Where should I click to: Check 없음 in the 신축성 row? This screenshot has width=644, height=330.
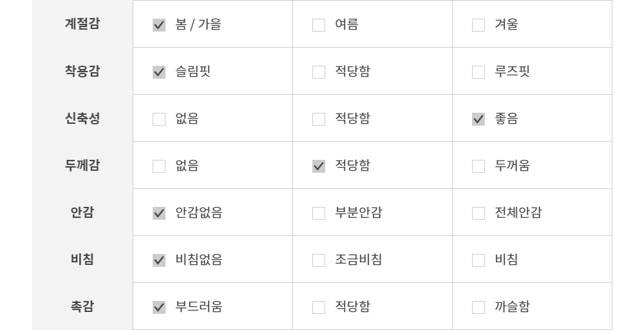(x=159, y=119)
